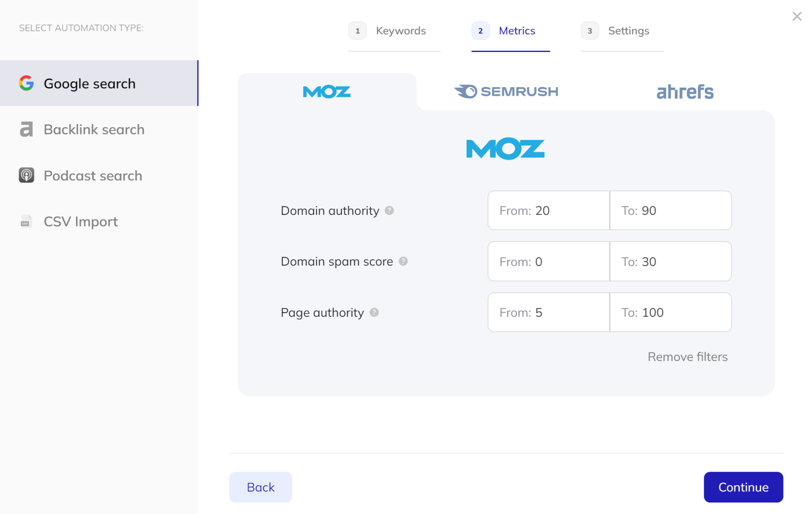Click step number 2 badge

tap(480, 31)
